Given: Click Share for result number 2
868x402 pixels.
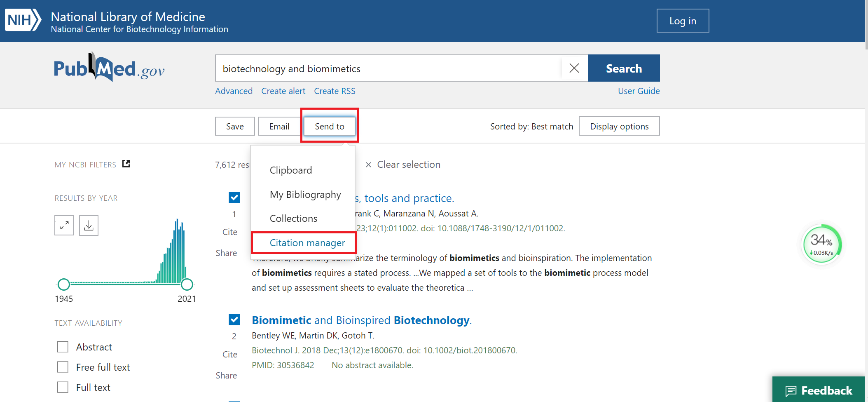Looking at the screenshot, I should coord(226,376).
